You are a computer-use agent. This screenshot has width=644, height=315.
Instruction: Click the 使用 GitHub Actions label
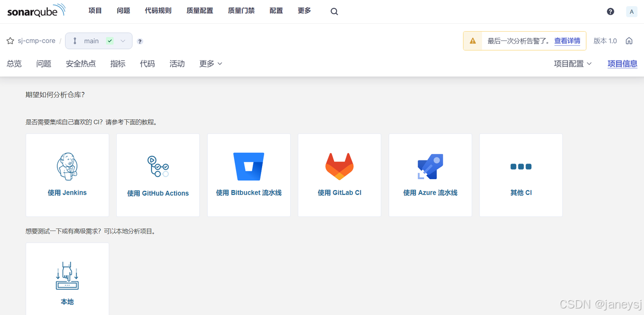point(158,193)
